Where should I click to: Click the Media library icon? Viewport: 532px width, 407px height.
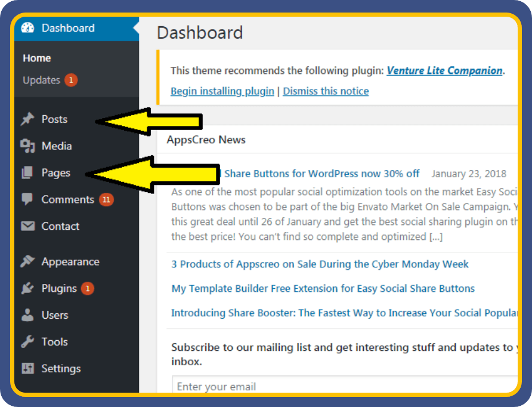tap(27, 146)
